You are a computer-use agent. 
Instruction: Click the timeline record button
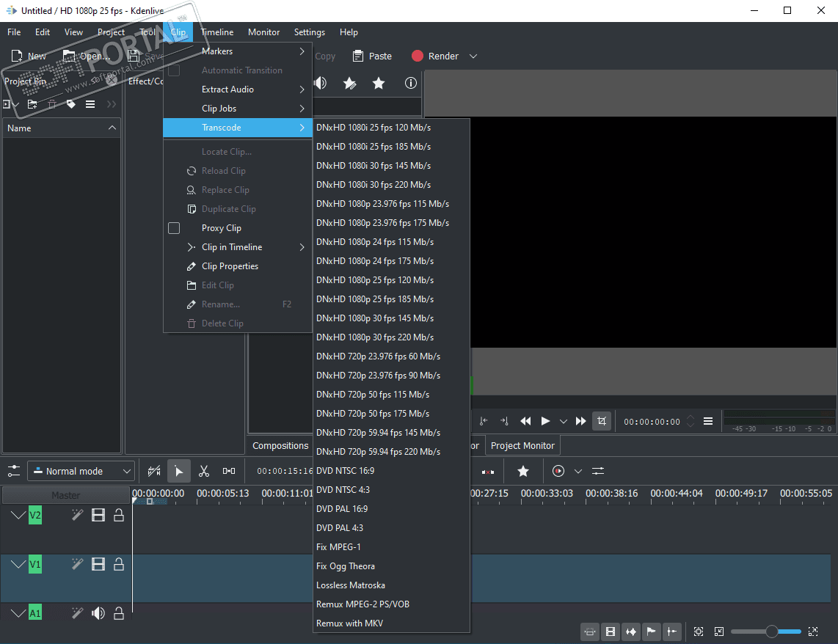pyautogui.click(x=558, y=471)
